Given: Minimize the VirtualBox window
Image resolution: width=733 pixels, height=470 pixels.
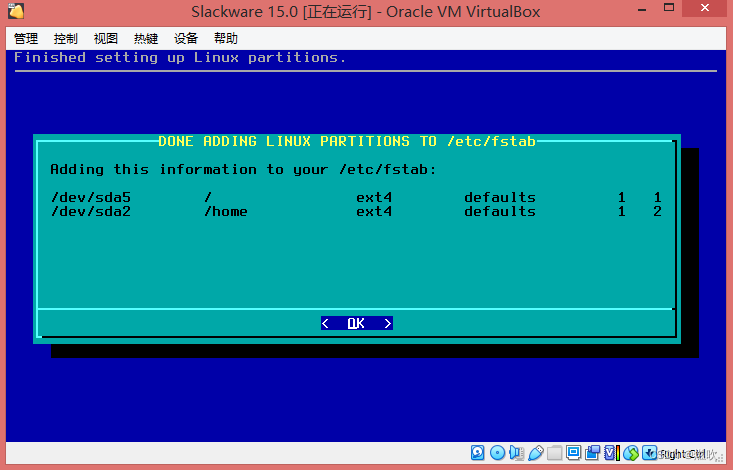Looking at the screenshot, I should pos(642,9).
